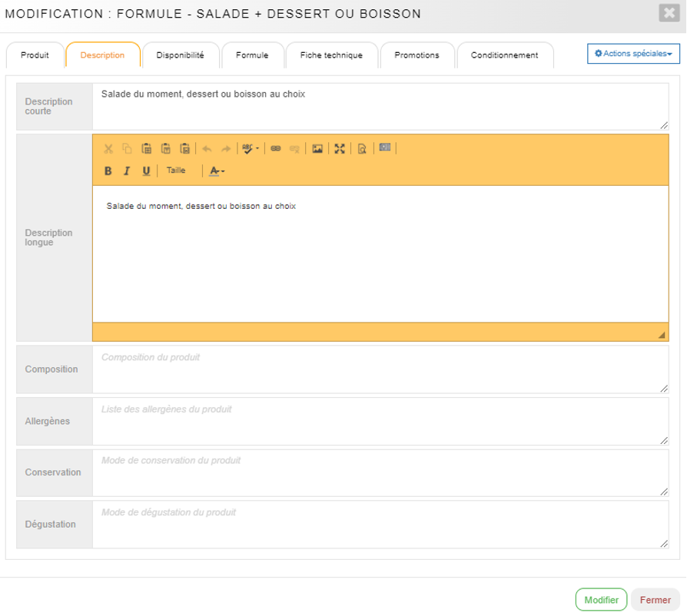The width and height of the screenshot is (687, 616).
Task: Click the Composition du produit field
Action: [x=380, y=369]
